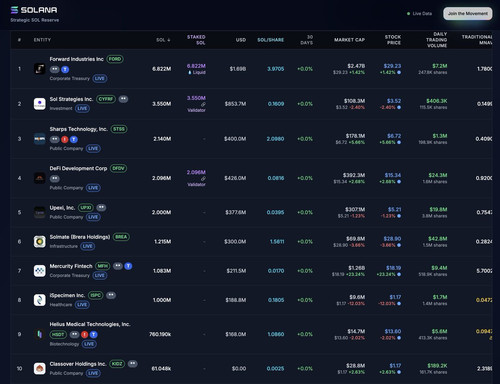The width and height of the screenshot is (500, 384).
Task: Click the $42.8M daily trading volume
Action: pos(438,239)
